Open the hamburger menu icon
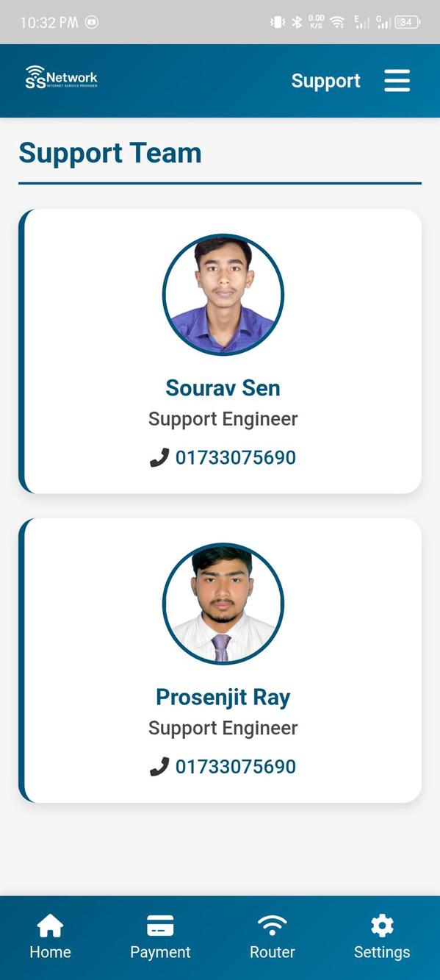The width and height of the screenshot is (440, 980). coord(397,81)
